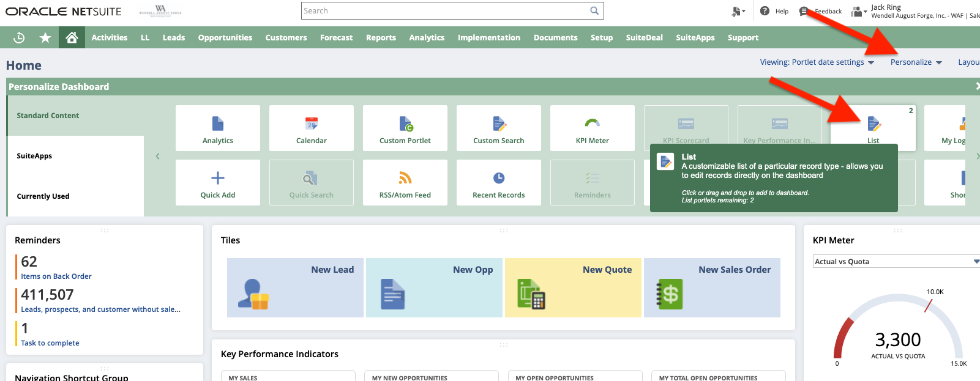The width and height of the screenshot is (980, 381).
Task: Open the Actual vs Quota dropdown
Action: 896,261
